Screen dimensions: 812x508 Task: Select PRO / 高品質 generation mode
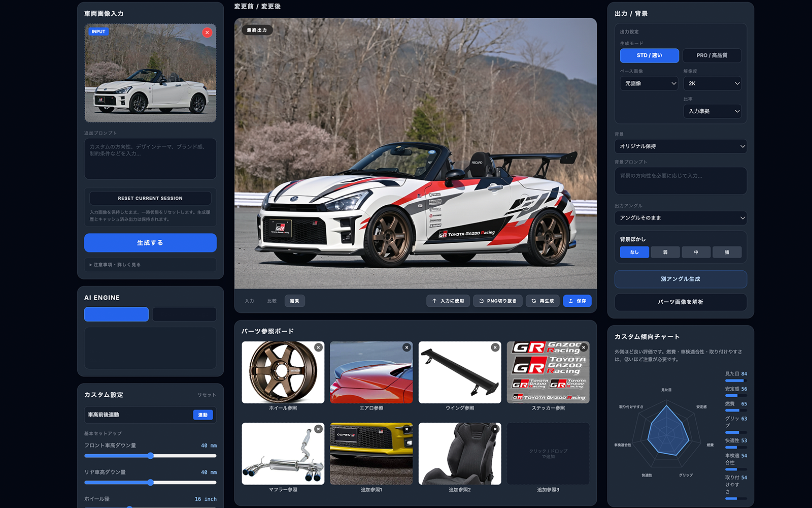[x=712, y=55]
